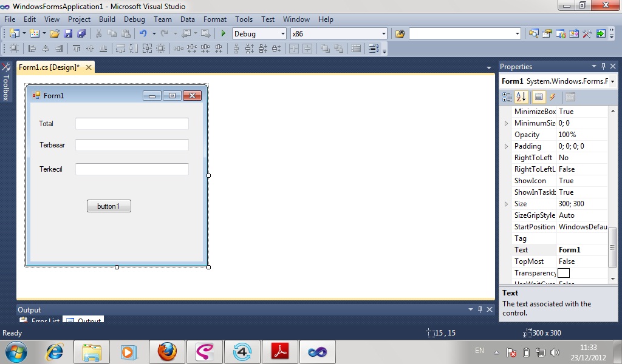622x364 pixels.
Task: Click the Open File folder icon
Action: pyautogui.click(x=55, y=33)
